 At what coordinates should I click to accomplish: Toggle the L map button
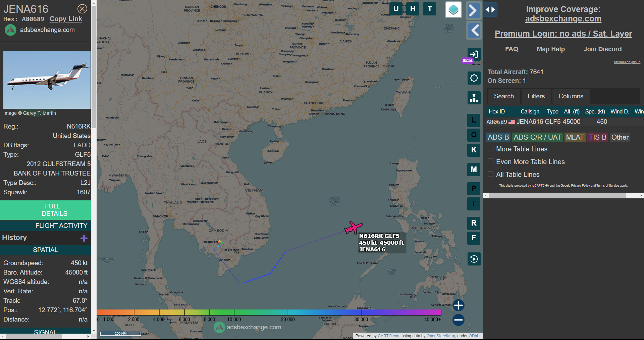[474, 120]
